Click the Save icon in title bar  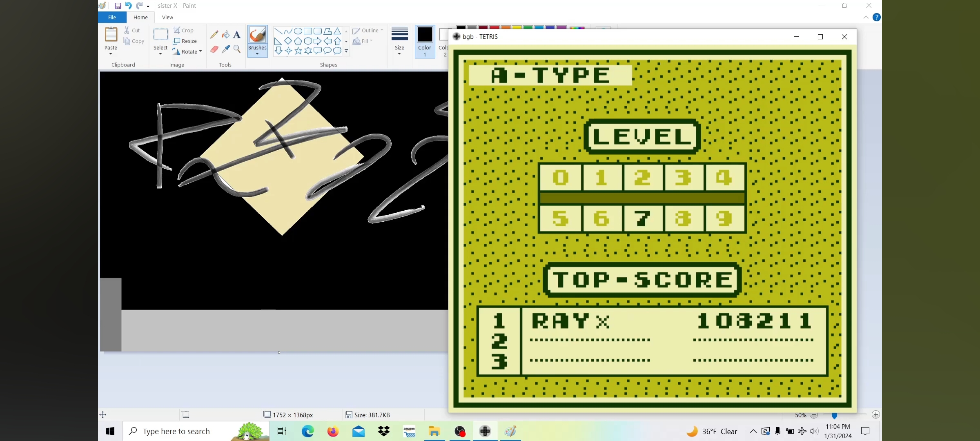(118, 6)
